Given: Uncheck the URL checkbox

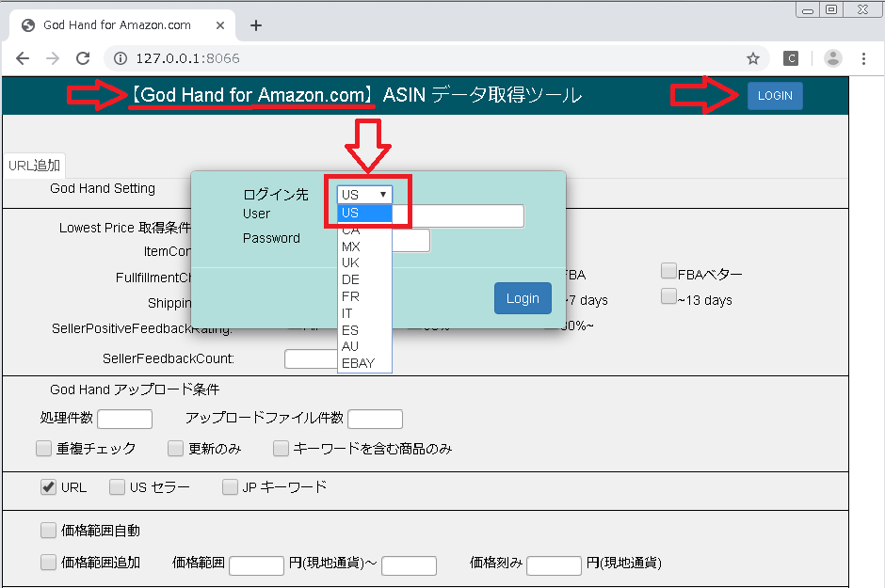Looking at the screenshot, I should click(x=49, y=487).
